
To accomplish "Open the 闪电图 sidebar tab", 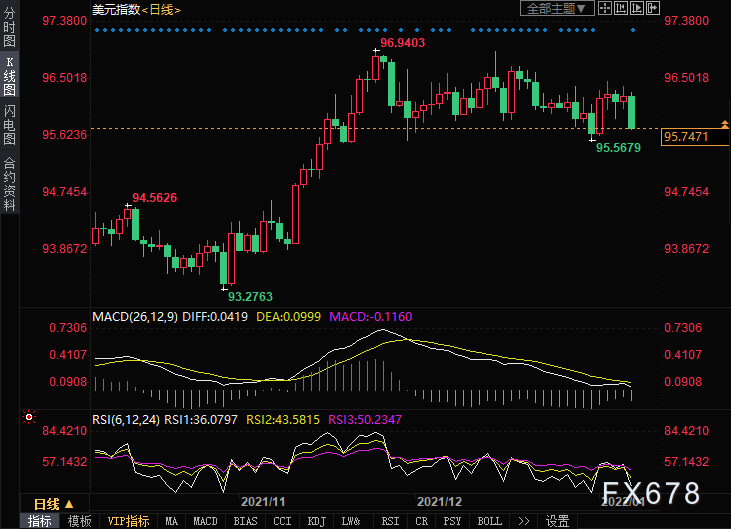I will (9, 125).
